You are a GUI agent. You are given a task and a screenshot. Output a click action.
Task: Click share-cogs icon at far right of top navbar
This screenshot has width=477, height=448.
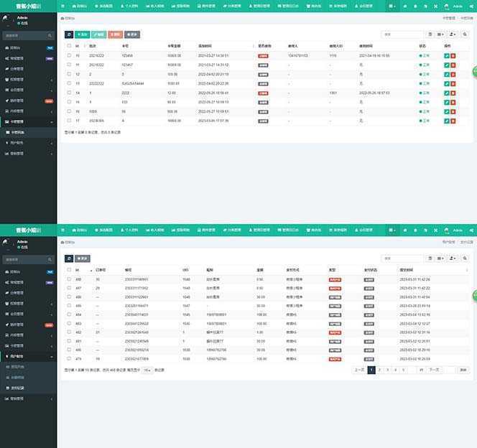click(471, 6)
